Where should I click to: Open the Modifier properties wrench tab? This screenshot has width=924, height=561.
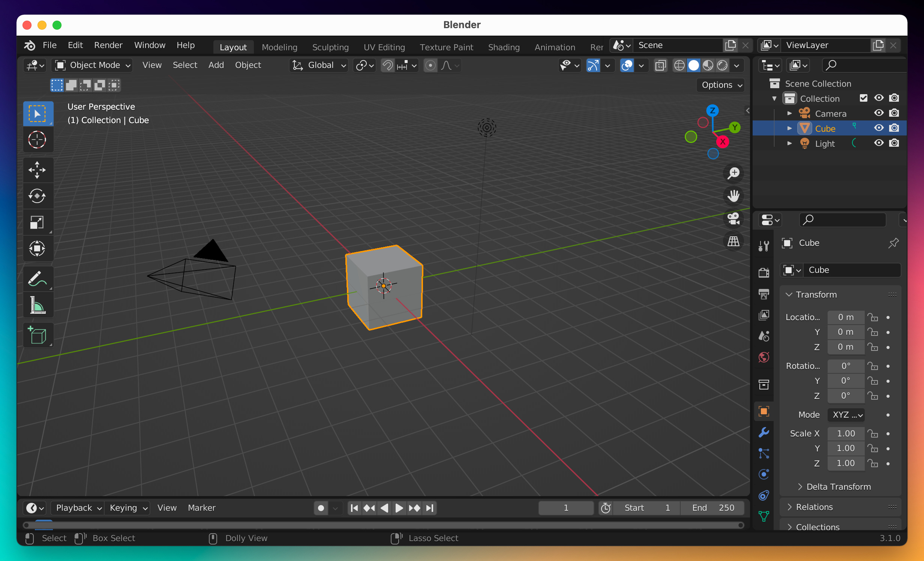point(763,432)
